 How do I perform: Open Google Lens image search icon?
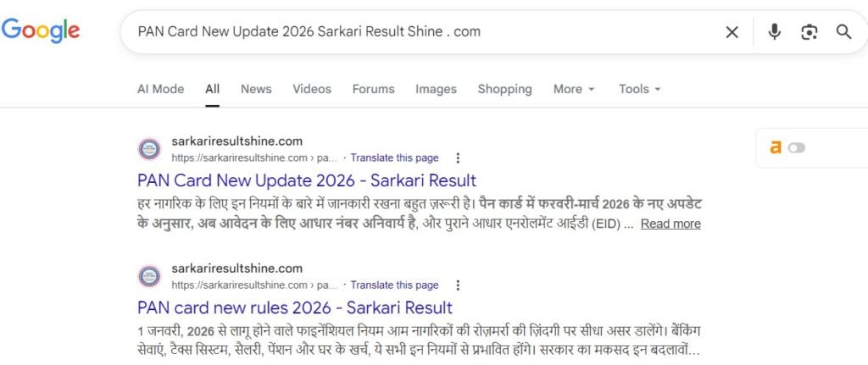click(x=809, y=32)
